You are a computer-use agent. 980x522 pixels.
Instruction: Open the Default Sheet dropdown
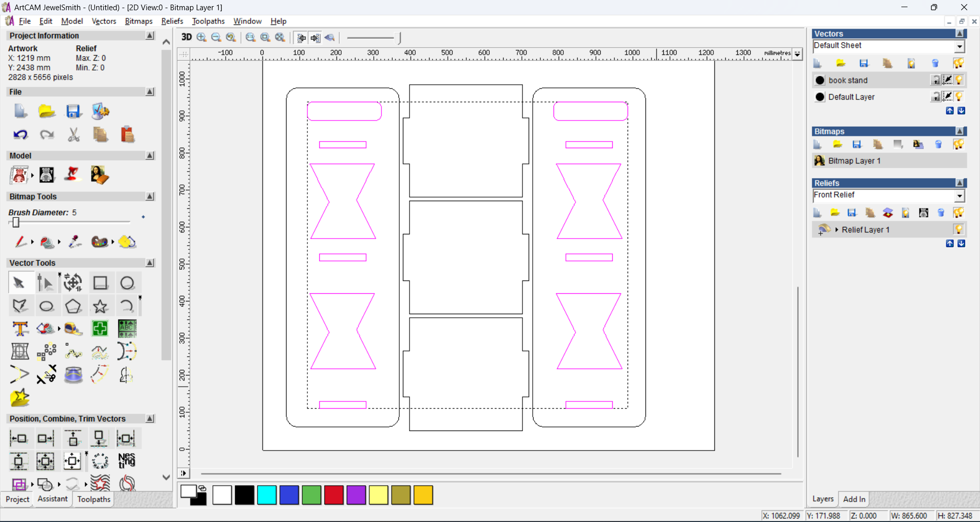tap(960, 46)
